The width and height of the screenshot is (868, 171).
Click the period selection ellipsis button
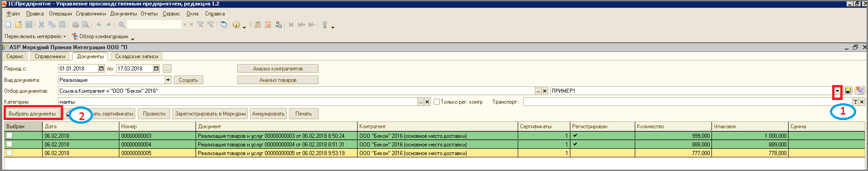point(167,69)
